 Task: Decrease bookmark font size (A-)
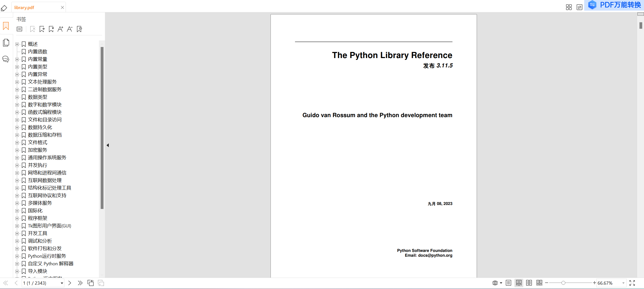click(70, 29)
